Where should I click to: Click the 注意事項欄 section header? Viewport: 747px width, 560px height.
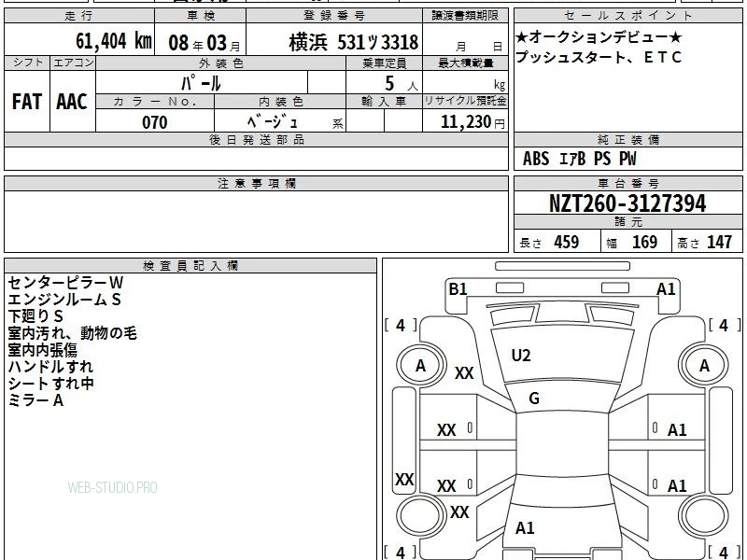tap(256, 183)
